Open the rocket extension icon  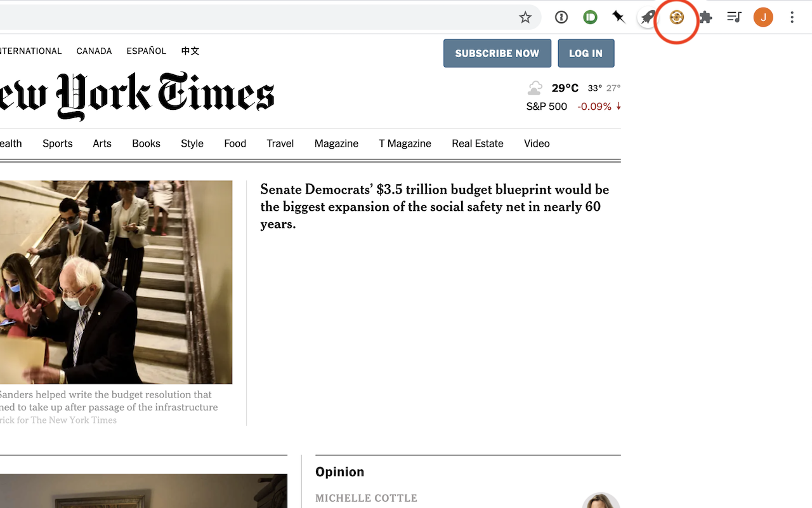tap(648, 18)
